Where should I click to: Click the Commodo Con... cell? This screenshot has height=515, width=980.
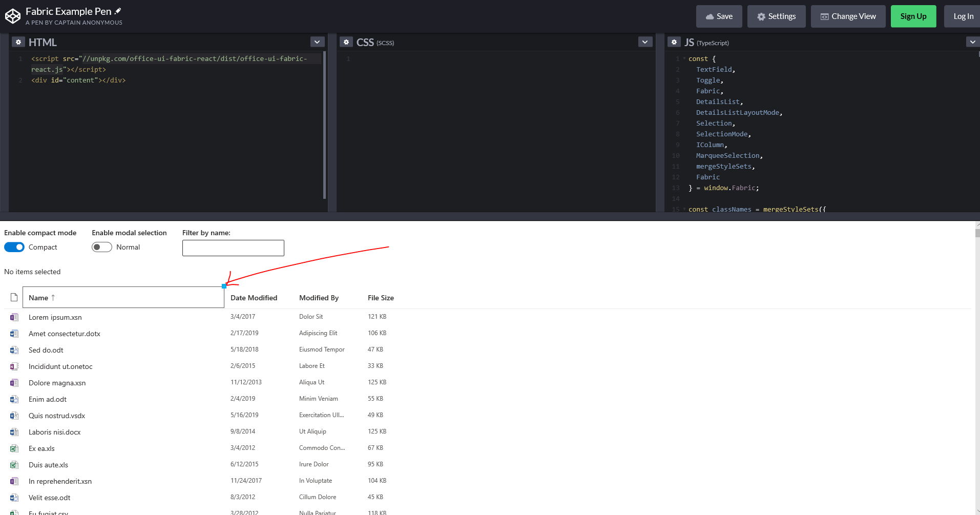pos(322,448)
